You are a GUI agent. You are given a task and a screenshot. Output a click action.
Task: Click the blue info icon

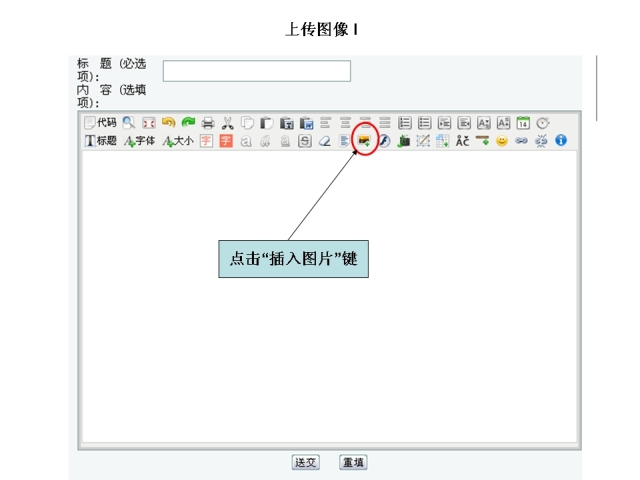pyautogui.click(x=560, y=141)
